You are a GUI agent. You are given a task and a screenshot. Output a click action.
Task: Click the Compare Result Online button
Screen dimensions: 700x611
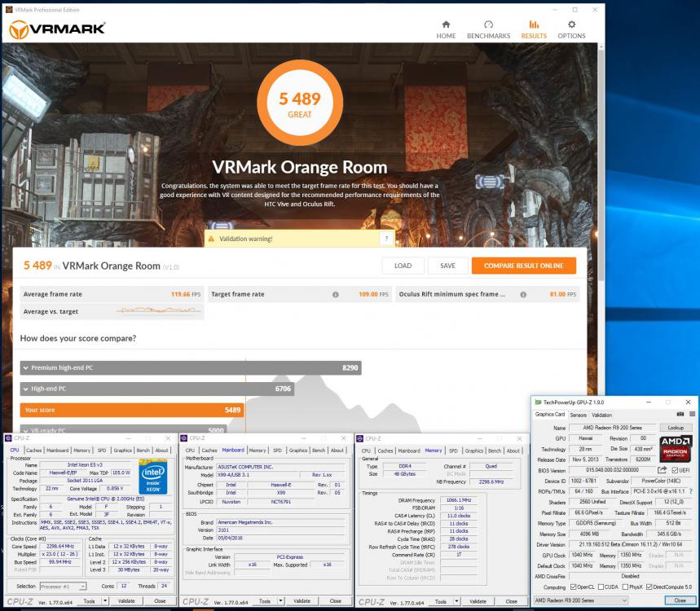click(x=524, y=266)
